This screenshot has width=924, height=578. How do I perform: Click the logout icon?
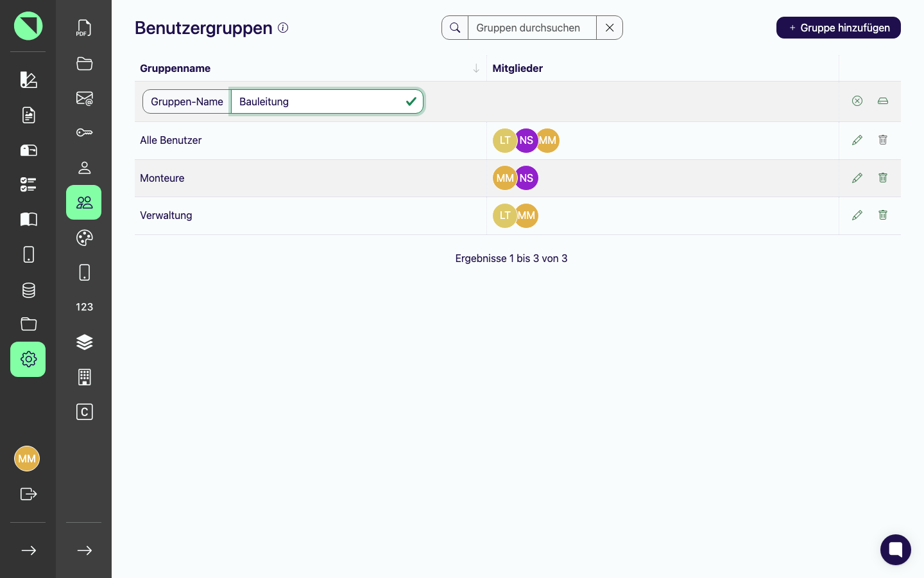click(28, 494)
